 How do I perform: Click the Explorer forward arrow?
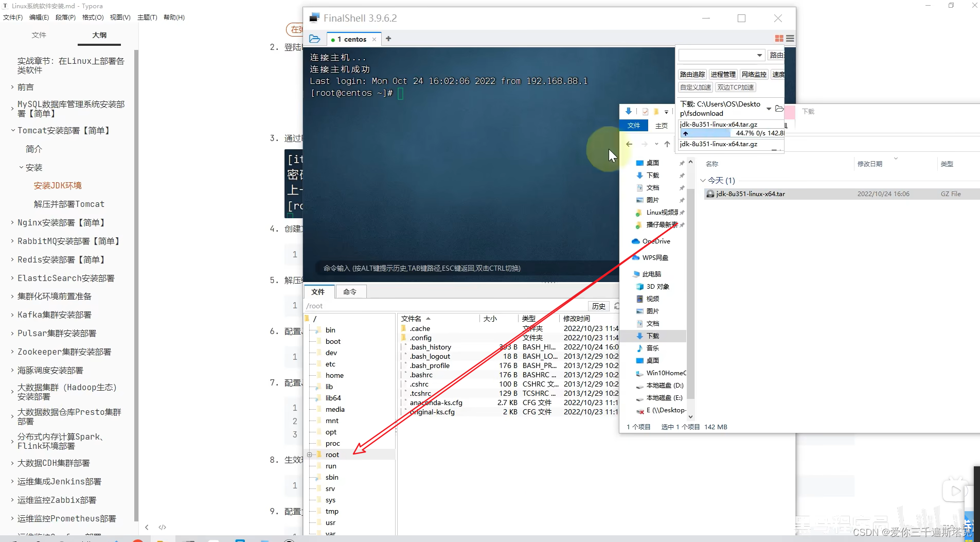pyautogui.click(x=644, y=144)
